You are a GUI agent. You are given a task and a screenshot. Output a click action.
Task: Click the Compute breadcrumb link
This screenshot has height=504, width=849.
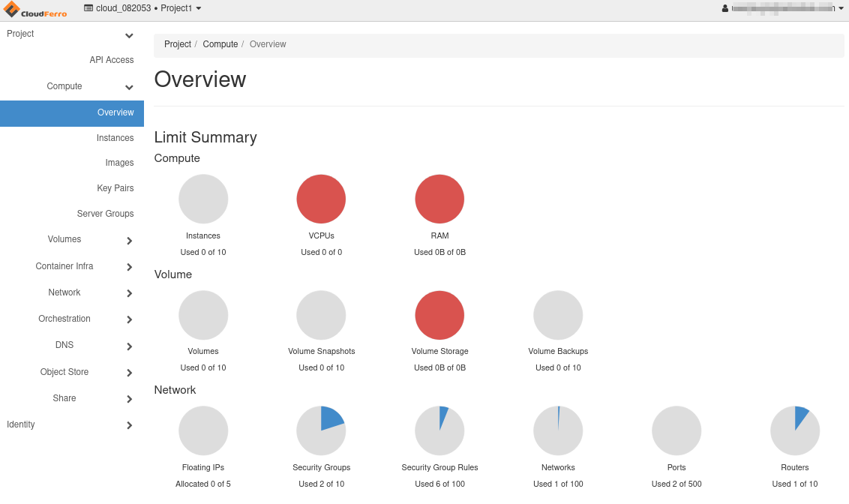(220, 44)
